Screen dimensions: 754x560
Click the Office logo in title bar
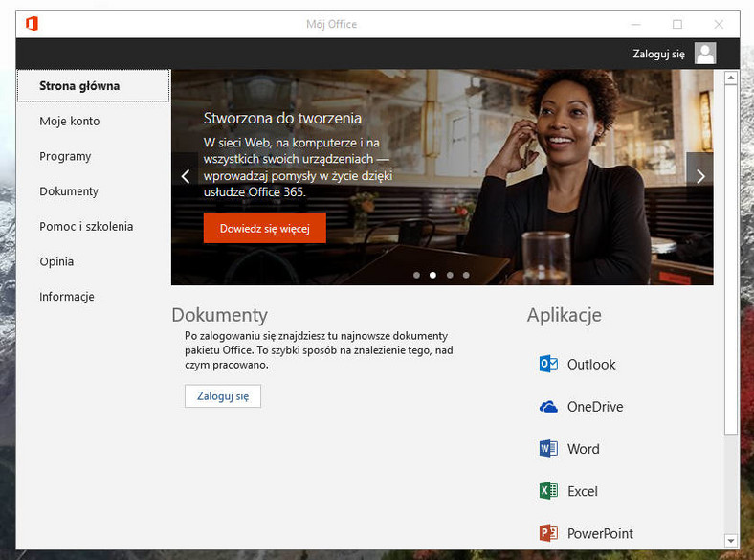(x=33, y=24)
